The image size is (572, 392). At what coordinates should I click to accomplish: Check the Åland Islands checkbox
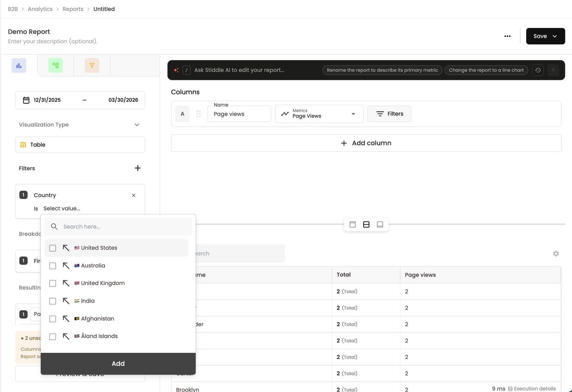click(53, 336)
